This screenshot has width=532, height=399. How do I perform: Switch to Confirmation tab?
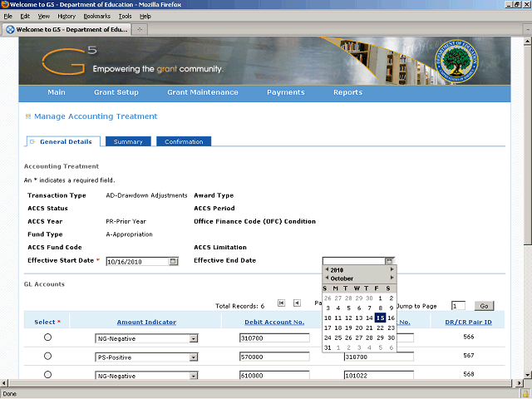pyautogui.click(x=184, y=141)
